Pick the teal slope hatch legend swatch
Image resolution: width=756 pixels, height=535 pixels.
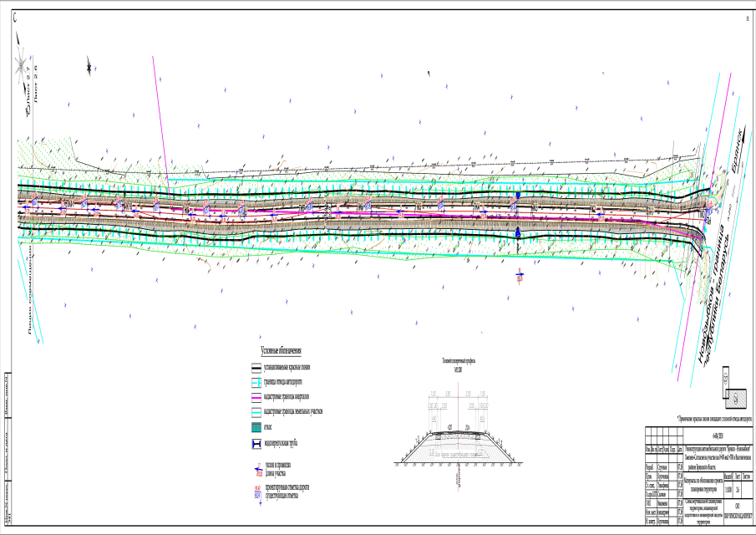(257, 427)
